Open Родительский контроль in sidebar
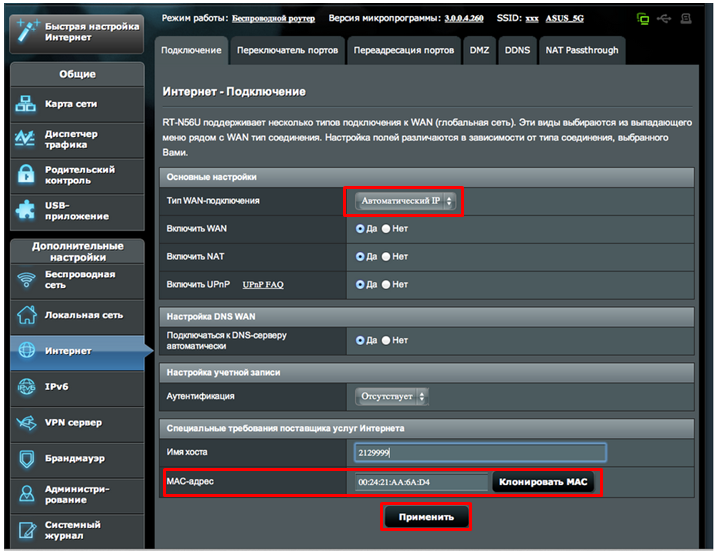Screen dimensions: 719x556 77,175
